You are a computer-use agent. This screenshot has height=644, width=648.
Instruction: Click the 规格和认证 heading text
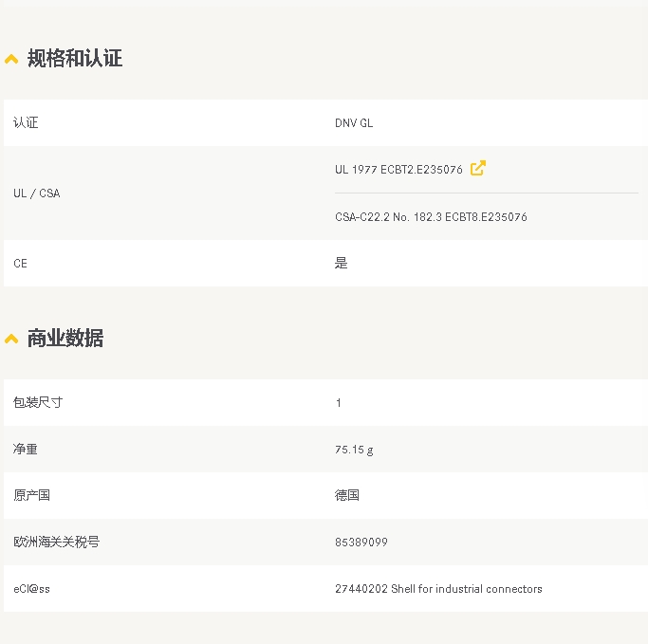pyautogui.click(x=75, y=59)
